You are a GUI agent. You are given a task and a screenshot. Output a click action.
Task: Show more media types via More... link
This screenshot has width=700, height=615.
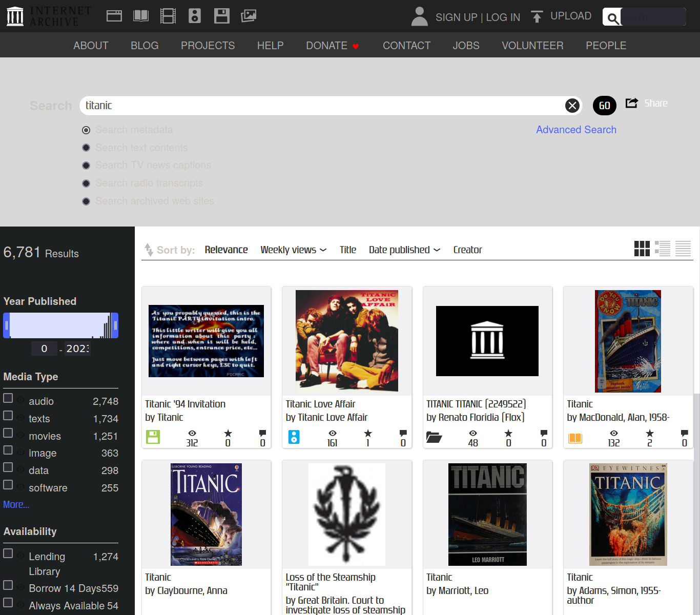pyautogui.click(x=16, y=504)
